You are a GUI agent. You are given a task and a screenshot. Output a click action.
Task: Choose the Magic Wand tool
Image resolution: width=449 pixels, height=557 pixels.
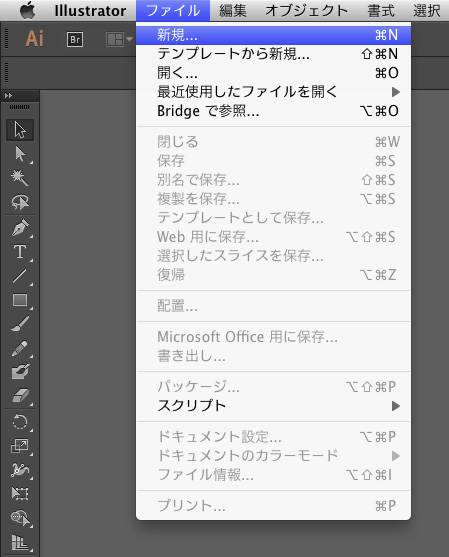pos(20,178)
